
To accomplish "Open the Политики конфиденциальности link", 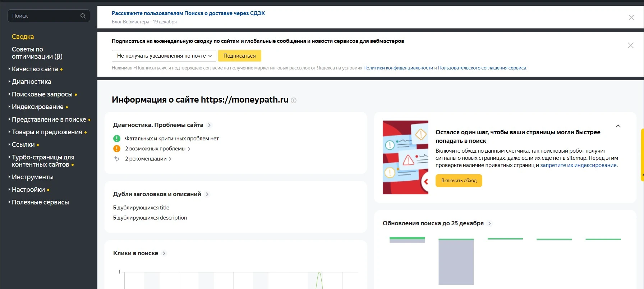I will click(x=398, y=68).
